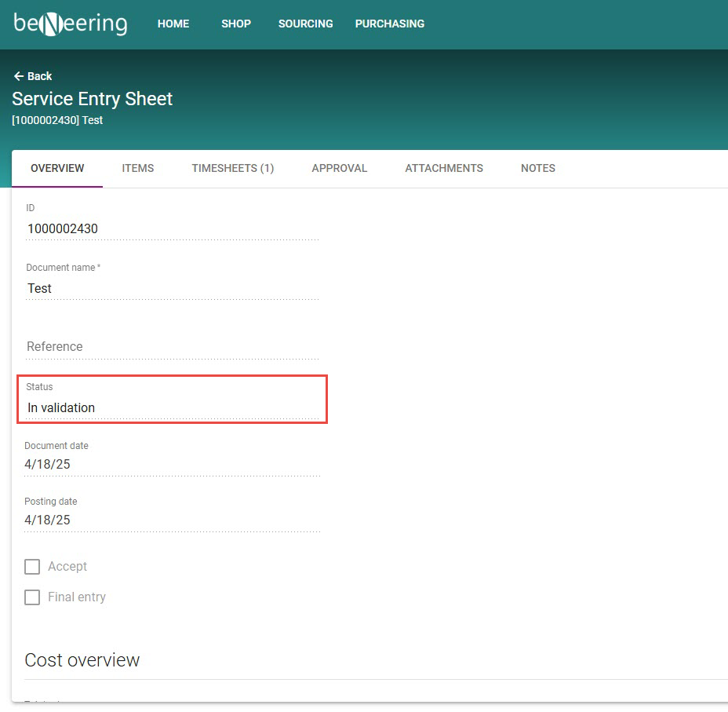Image resolution: width=728 pixels, height=712 pixels.
Task: Go back using the Back arrow
Action: tap(32, 76)
